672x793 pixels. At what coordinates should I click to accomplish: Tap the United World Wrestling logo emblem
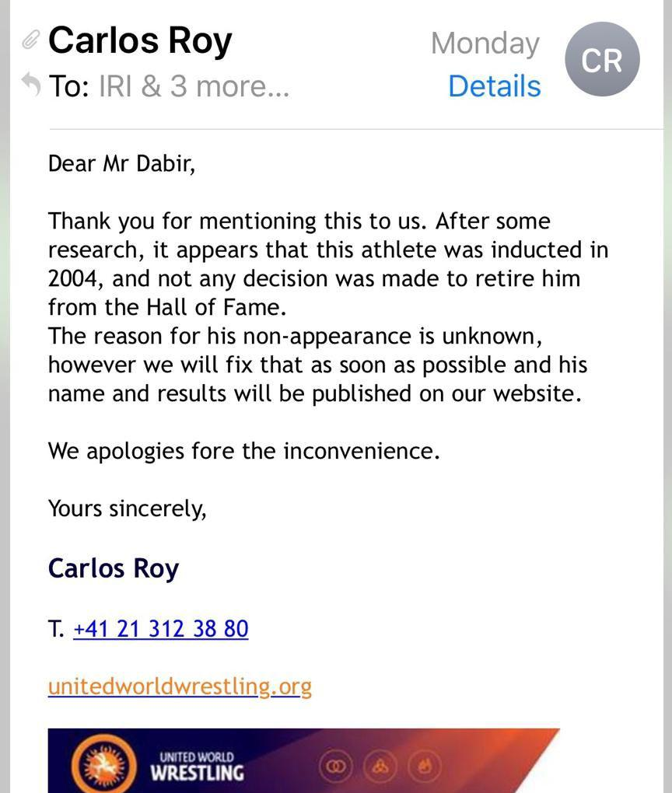103,763
